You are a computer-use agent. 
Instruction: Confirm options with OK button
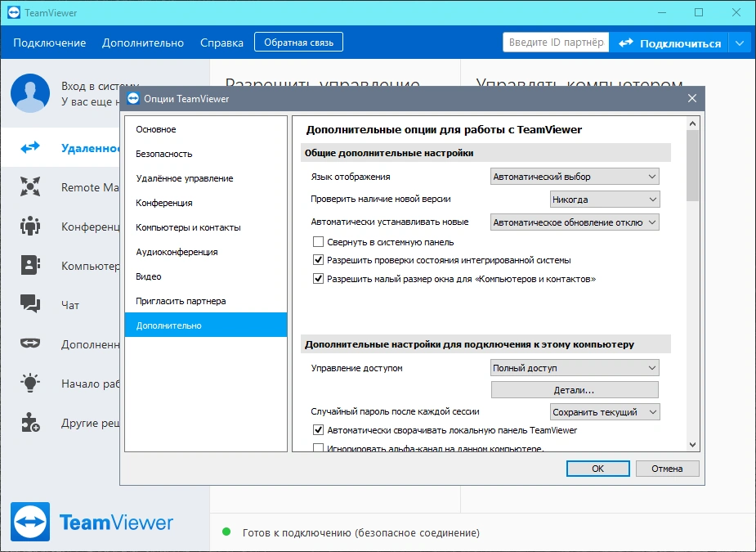tap(598, 469)
